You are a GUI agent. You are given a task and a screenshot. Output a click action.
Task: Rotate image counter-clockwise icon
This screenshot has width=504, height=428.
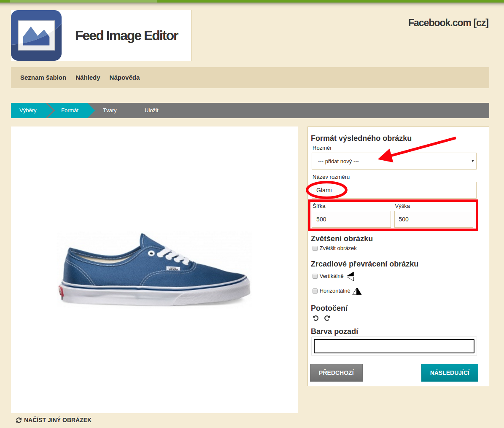click(315, 318)
